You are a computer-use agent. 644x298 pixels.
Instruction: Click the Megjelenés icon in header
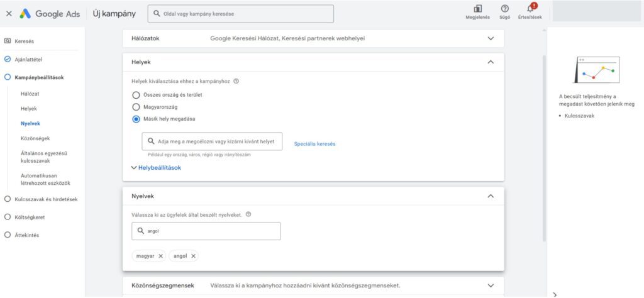[x=477, y=9]
